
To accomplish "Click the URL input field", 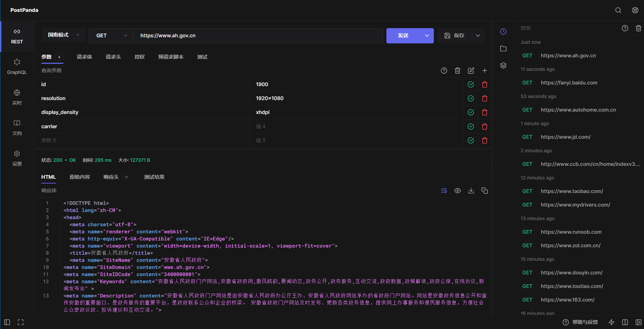I will click(258, 36).
